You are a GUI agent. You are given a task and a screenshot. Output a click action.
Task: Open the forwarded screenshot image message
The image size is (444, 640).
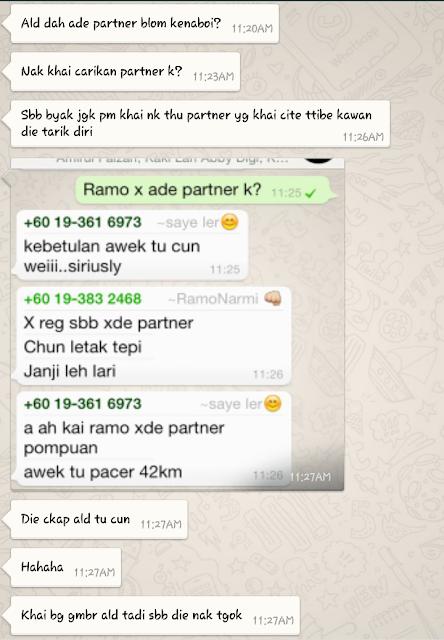coord(177,324)
